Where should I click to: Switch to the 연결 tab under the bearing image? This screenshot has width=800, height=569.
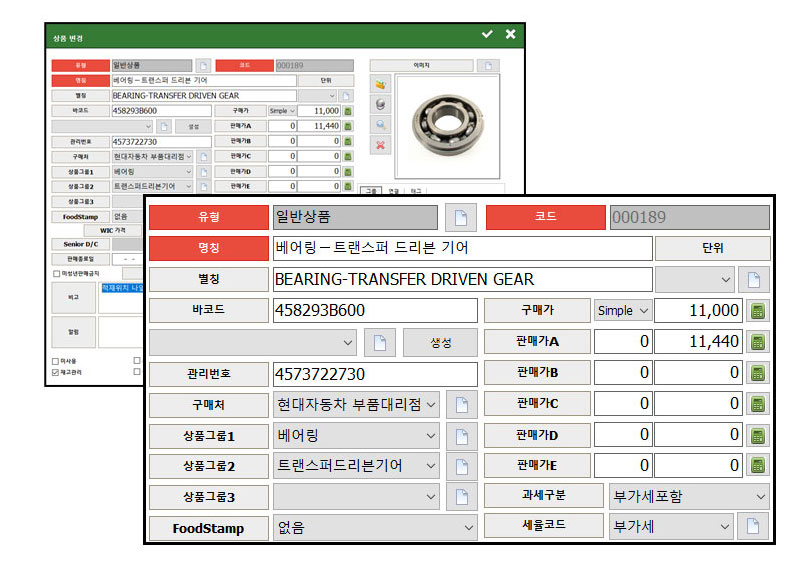(393, 191)
